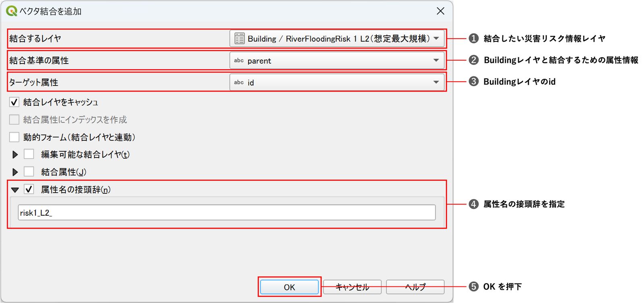
Task: Open help with the ヘルプ button
Action: click(x=415, y=287)
